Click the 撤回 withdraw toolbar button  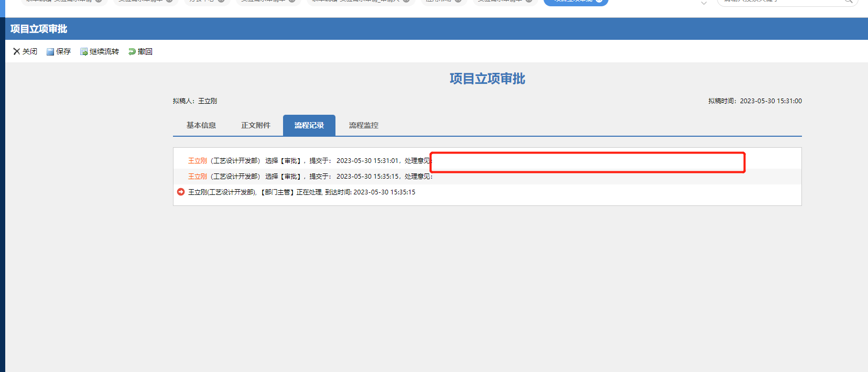coord(140,51)
